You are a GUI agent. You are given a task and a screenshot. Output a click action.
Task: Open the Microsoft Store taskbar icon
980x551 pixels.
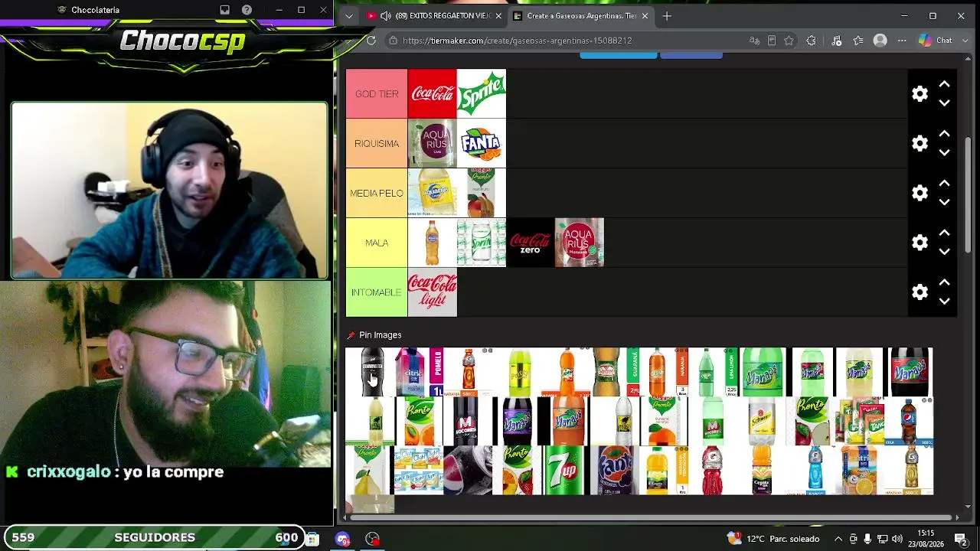(312, 539)
